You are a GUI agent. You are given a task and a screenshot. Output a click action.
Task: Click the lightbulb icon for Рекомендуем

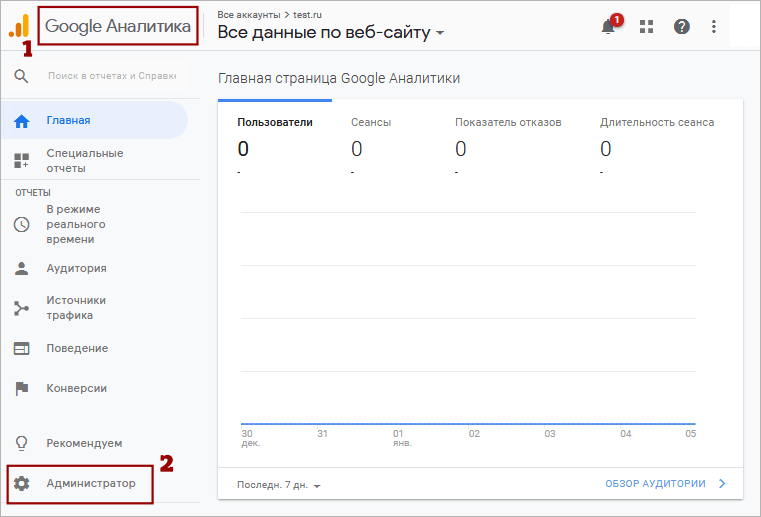click(21, 443)
